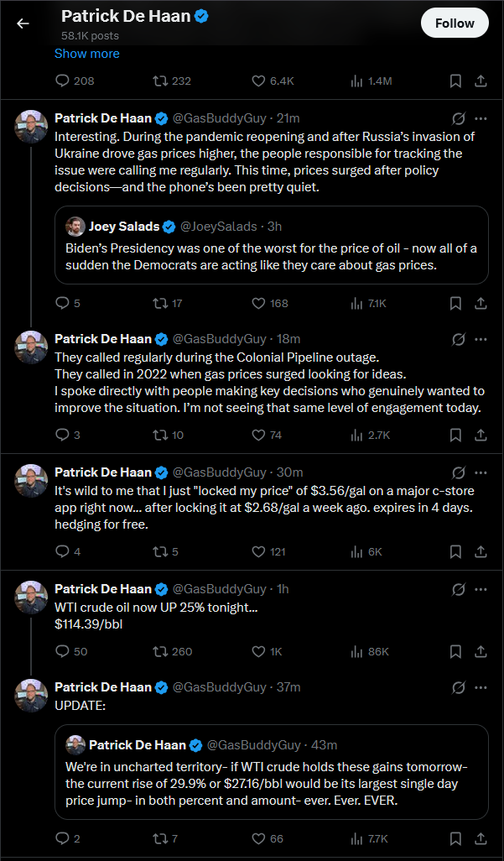This screenshot has width=504, height=861.
Task: Like the UPDATE post
Action: 259,838
